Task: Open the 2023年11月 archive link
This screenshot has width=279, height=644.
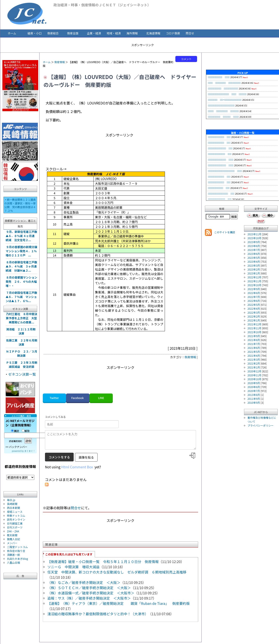Action: [x=254, y=234]
